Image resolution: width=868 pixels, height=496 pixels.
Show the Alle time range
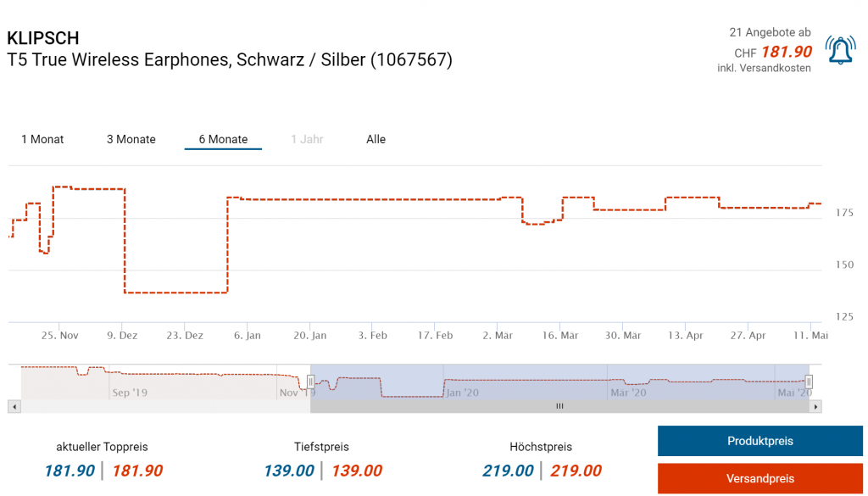tap(376, 139)
